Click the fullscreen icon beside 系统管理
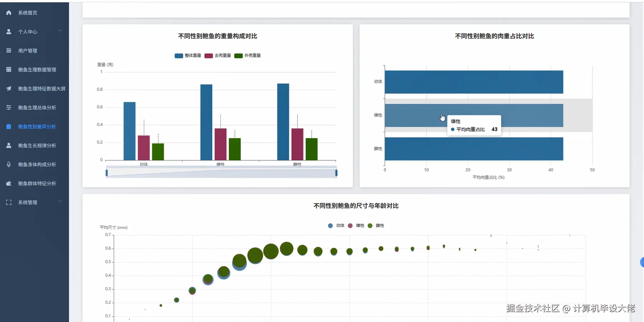 [x=9, y=203]
